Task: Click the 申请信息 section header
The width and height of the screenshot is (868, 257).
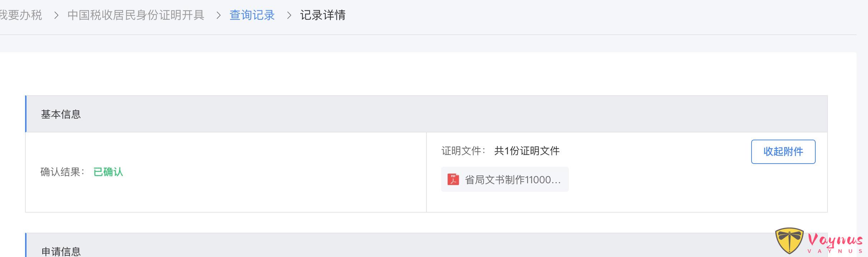Action: coord(61,251)
